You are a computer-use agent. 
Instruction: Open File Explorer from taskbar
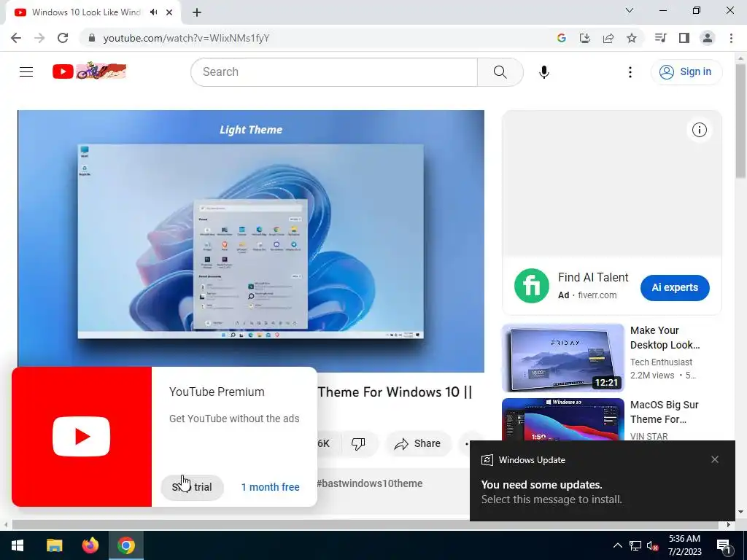point(54,545)
